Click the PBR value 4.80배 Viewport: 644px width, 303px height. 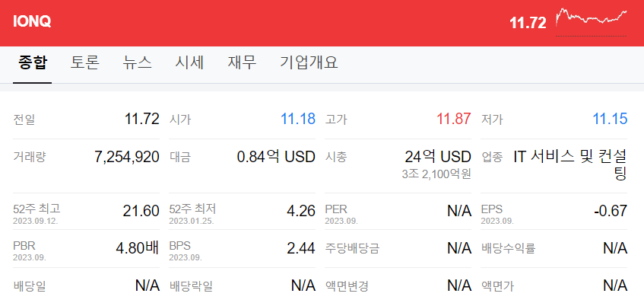[138, 248]
